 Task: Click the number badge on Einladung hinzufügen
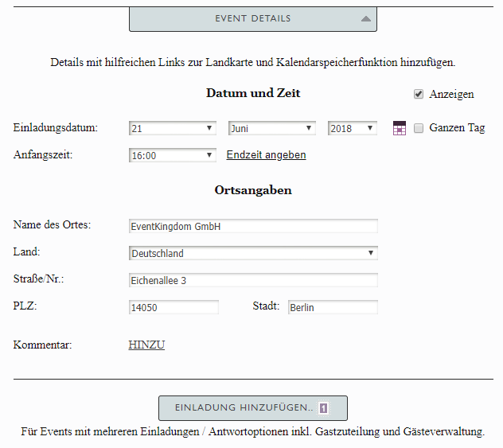pos(324,408)
